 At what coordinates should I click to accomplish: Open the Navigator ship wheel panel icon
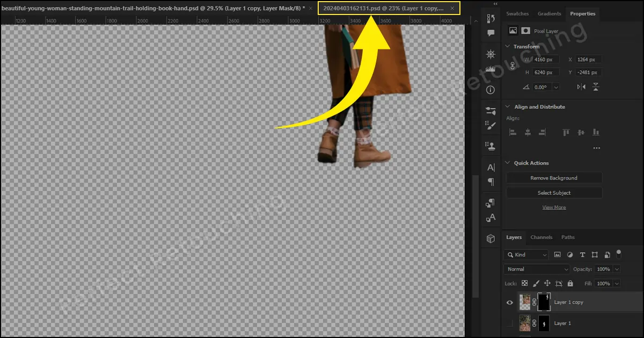pos(491,54)
